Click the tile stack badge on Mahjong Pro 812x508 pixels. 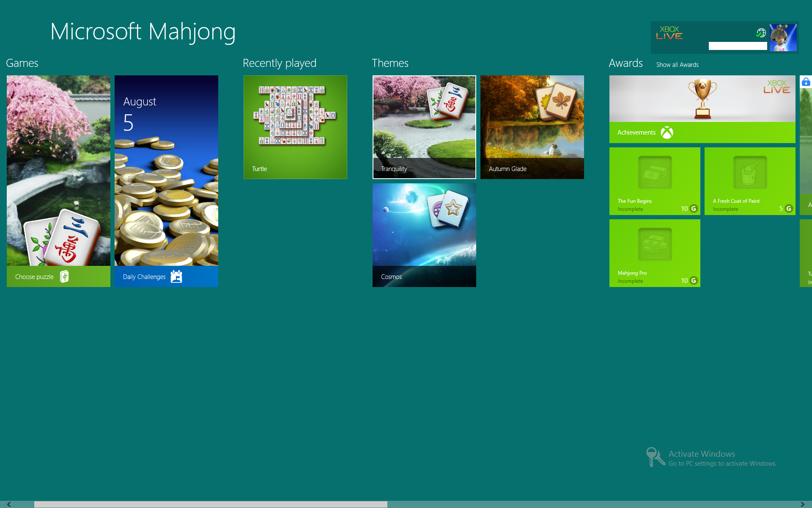tap(655, 244)
